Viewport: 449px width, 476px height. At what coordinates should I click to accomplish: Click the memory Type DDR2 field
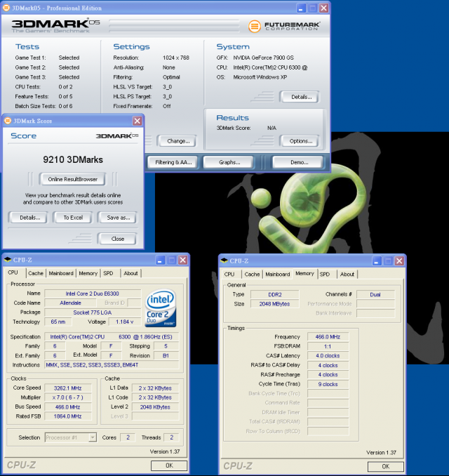pyautogui.click(x=275, y=294)
